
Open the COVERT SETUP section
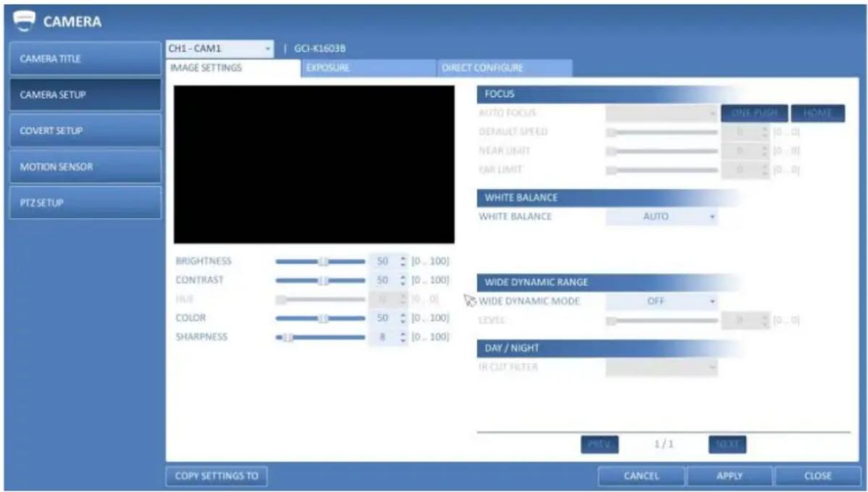tap(85, 130)
